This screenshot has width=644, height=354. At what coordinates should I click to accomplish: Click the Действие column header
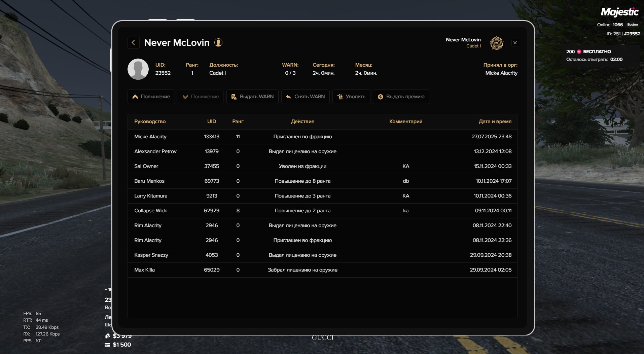(302, 121)
